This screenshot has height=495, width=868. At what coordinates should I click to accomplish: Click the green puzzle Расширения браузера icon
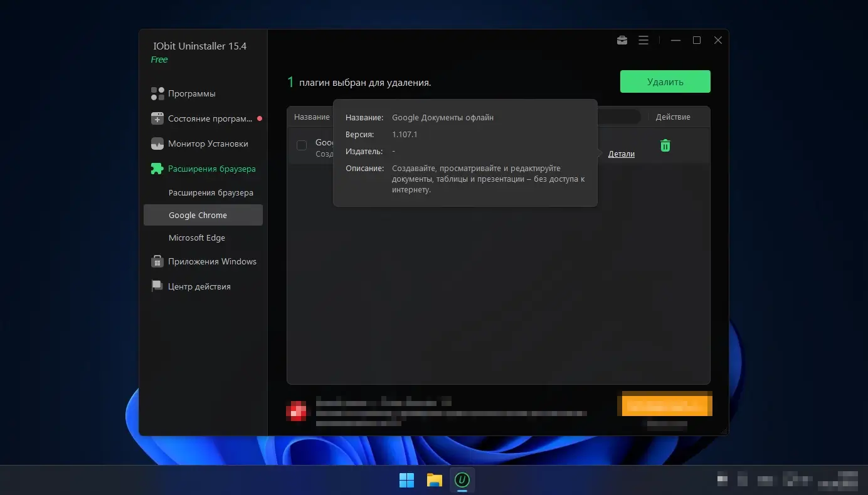point(157,169)
